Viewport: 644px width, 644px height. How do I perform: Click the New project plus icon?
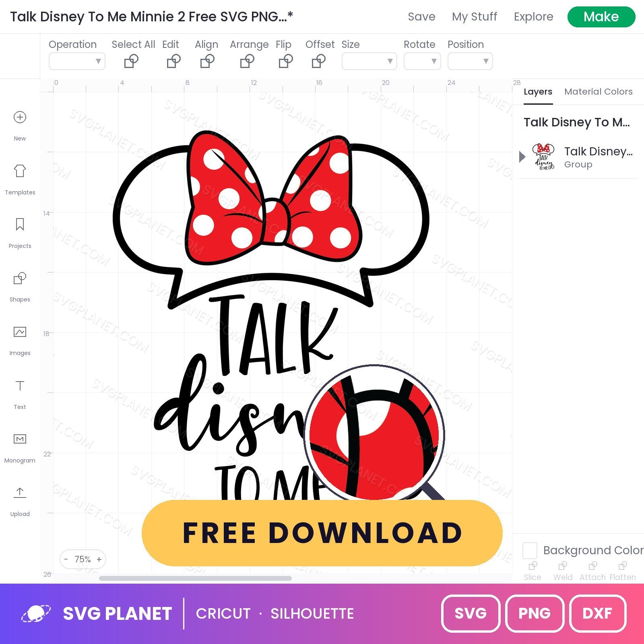[20, 117]
